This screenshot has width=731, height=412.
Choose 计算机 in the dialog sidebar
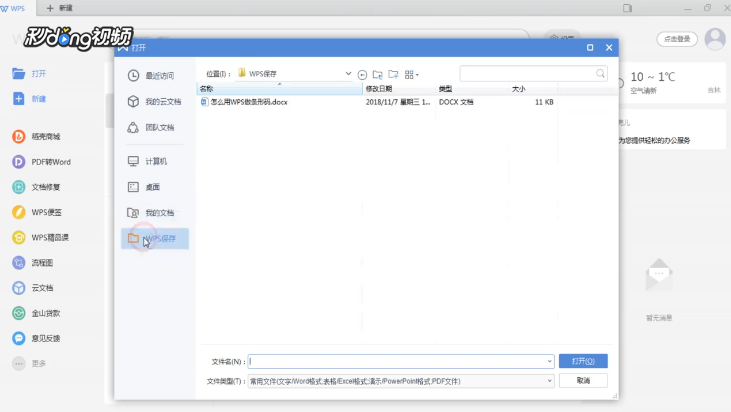click(x=148, y=161)
